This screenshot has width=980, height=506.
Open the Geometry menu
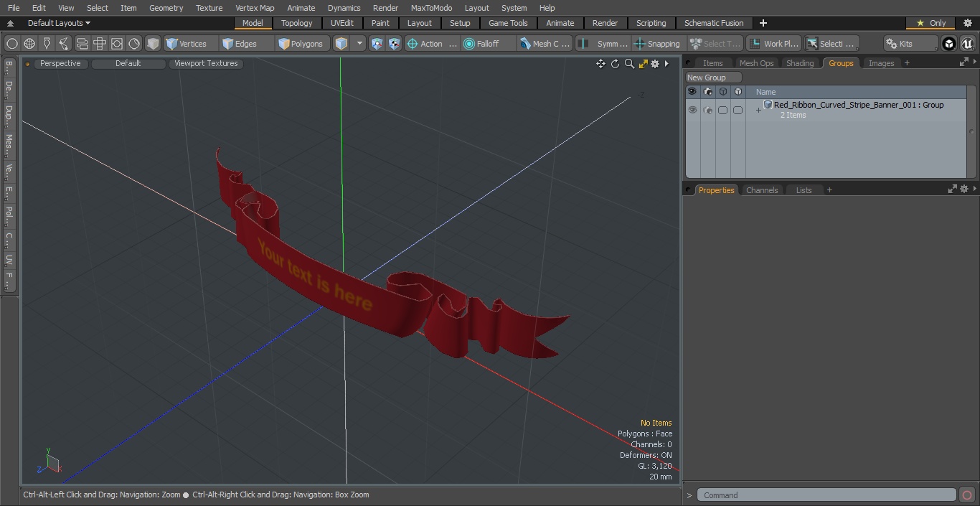point(166,8)
